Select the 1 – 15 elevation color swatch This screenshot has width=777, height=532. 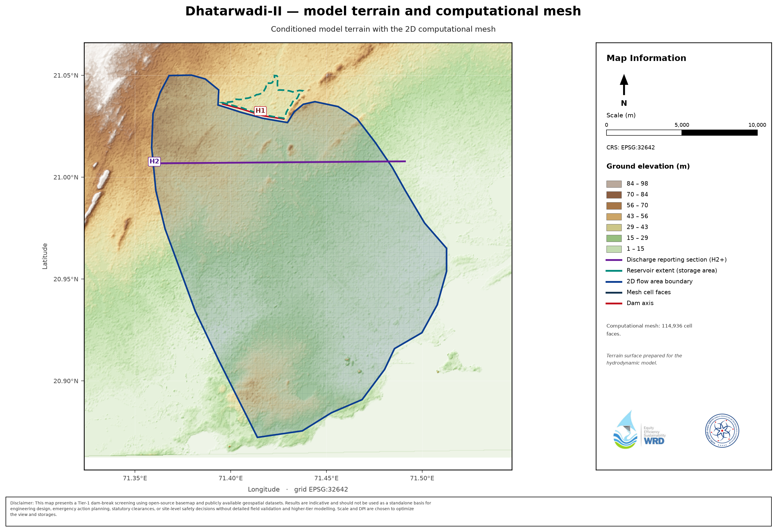614,249
